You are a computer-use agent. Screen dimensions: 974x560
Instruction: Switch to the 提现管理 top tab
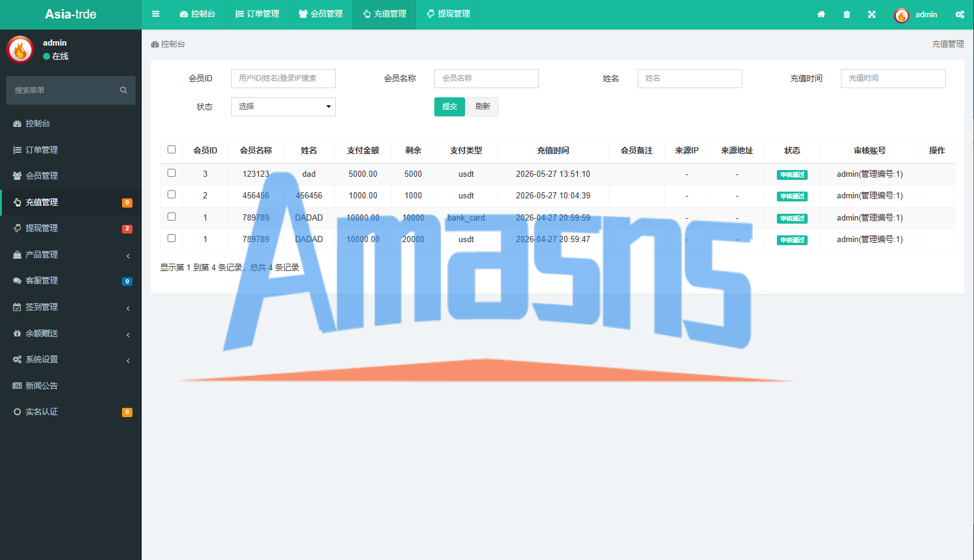448,14
